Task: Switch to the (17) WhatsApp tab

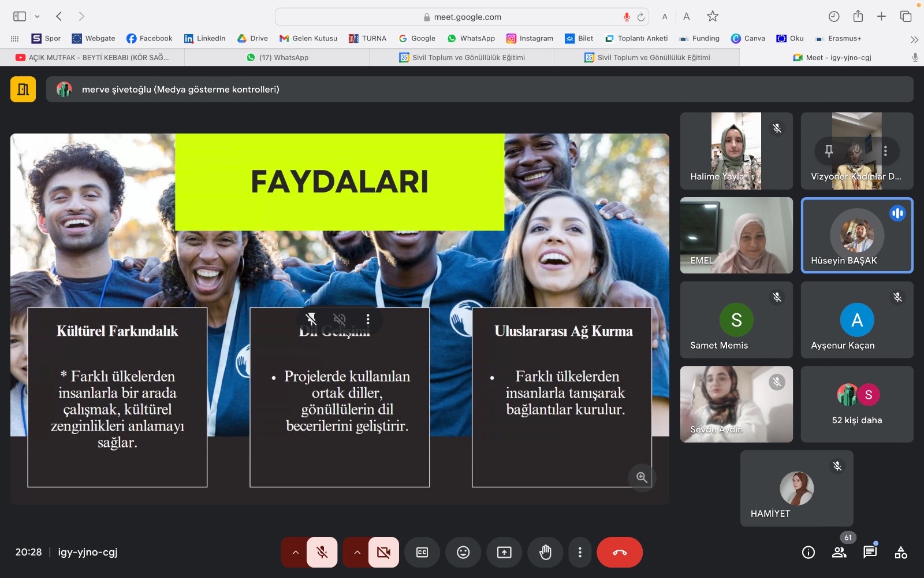Action: point(277,57)
